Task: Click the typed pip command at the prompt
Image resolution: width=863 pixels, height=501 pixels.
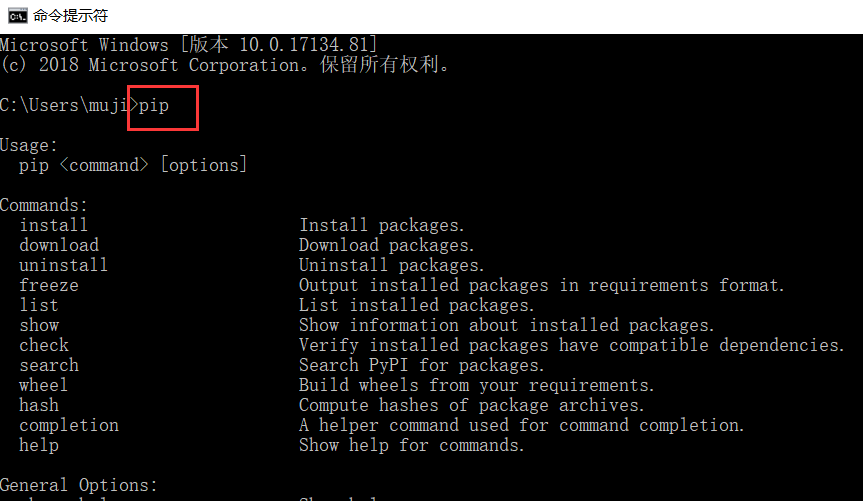Action: (x=154, y=105)
